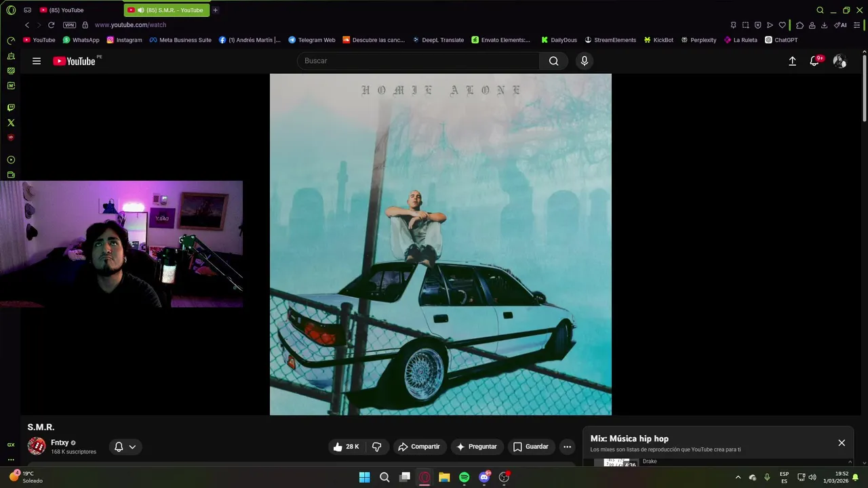
Task: Open ad blocker shield icon
Action: click(x=757, y=25)
